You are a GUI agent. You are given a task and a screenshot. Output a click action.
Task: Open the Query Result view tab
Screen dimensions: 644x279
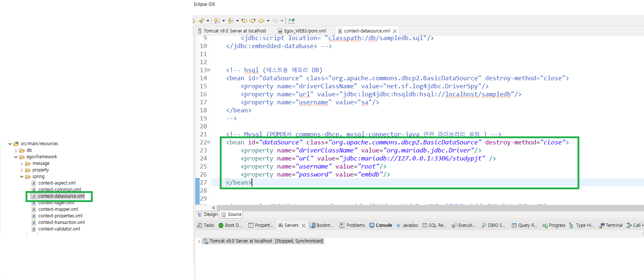click(524, 225)
